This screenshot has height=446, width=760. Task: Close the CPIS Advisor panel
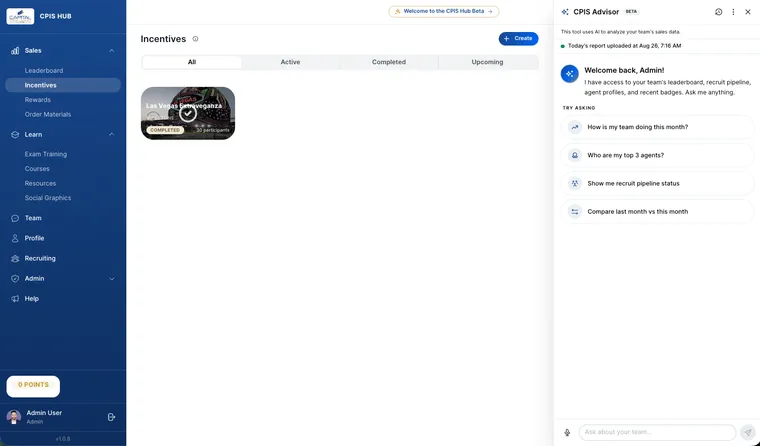748,12
